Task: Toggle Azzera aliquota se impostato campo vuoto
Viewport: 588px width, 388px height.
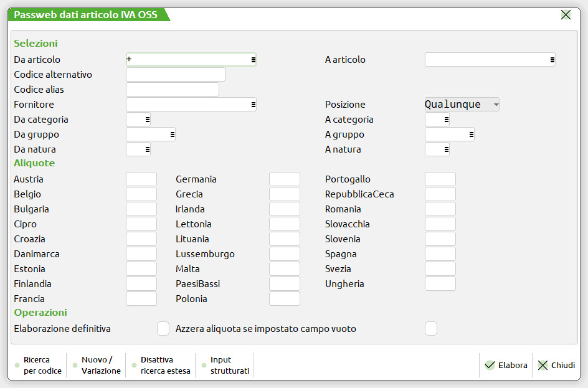Action: point(431,328)
